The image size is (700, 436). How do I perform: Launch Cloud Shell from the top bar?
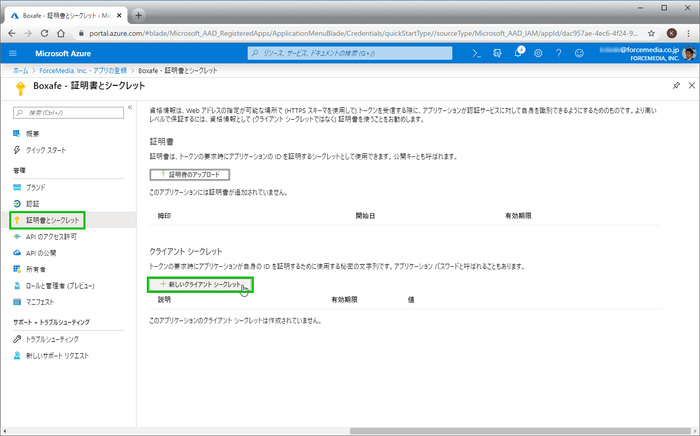476,53
